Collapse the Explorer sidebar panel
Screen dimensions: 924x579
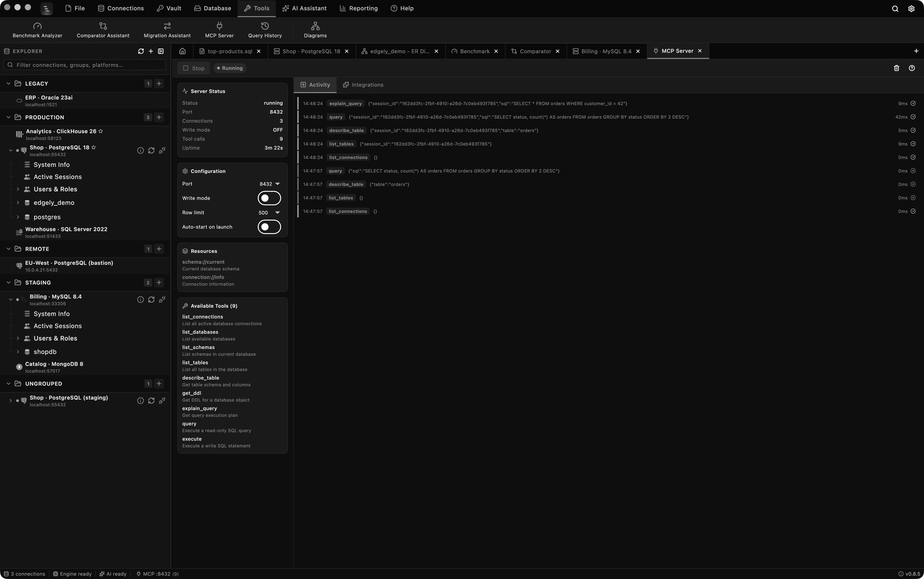pos(161,51)
